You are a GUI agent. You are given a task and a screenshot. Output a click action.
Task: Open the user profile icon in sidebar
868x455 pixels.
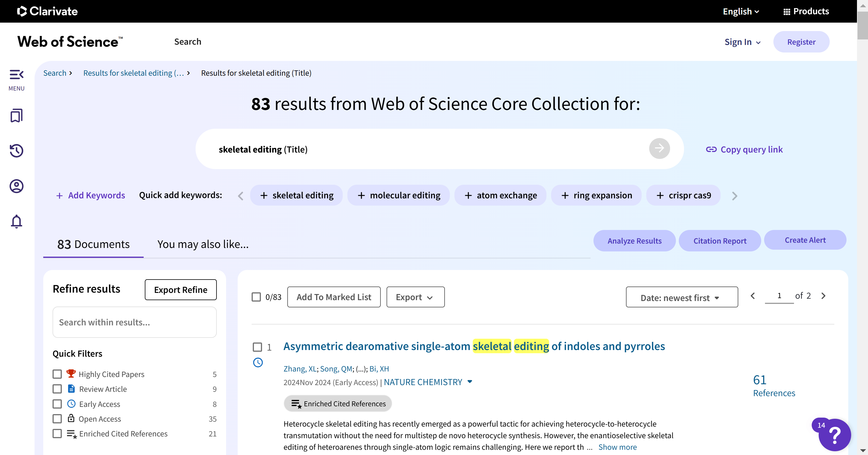(x=16, y=186)
